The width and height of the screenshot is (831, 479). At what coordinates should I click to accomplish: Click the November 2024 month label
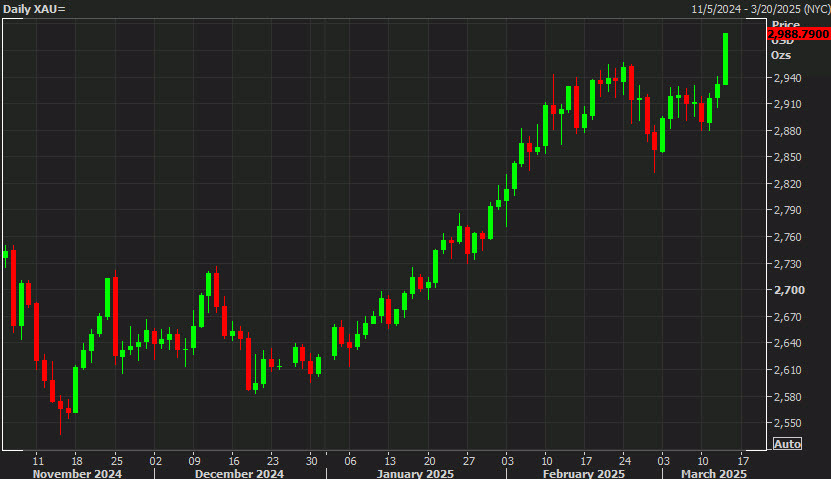click(x=77, y=473)
